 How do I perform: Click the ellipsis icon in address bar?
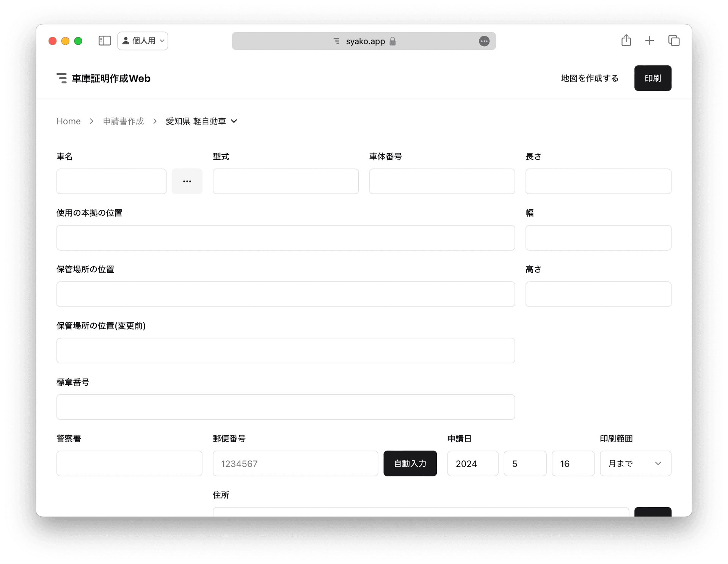[x=484, y=41]
